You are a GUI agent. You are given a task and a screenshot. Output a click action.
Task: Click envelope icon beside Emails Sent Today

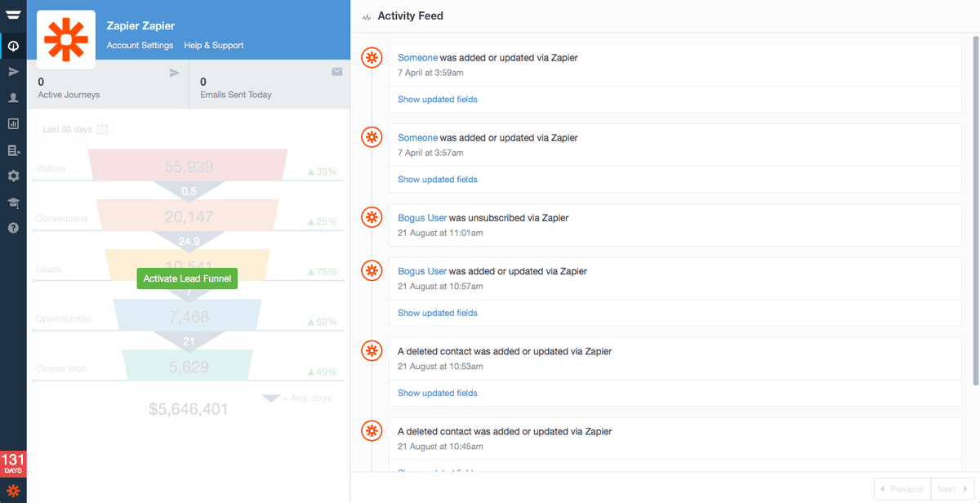point(336,72)
